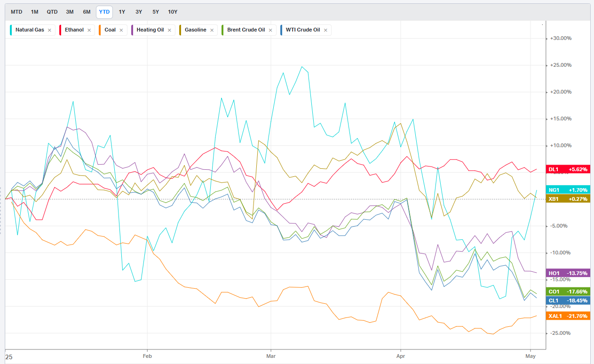Click the purple Heating Oil color swatch
The width and height of the screenshot is (594, 364).
(x=132, y=30)
